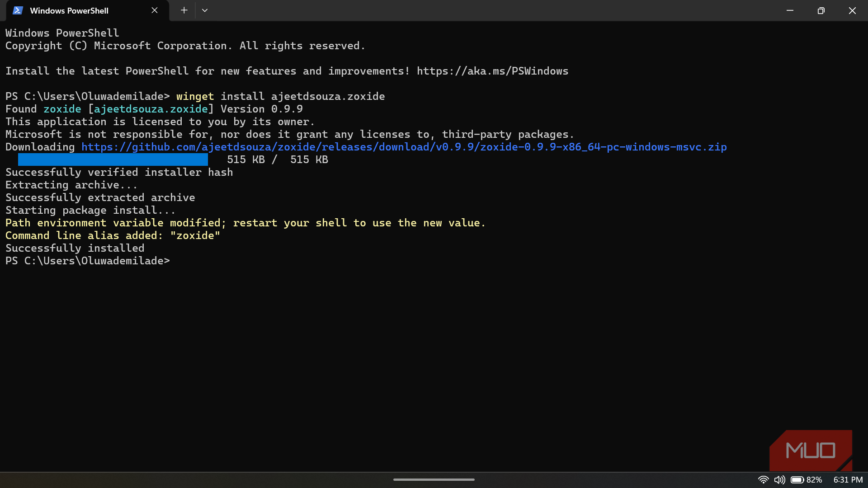Click the last PS prompt line
Viewport: 868px width, 488px height.
[88, 261]
